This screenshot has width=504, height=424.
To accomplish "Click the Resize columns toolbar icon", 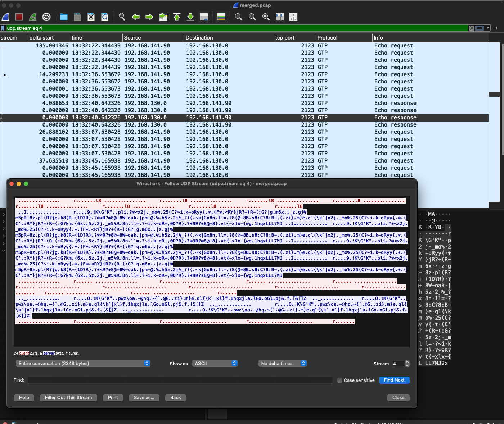I will (280, 17).
